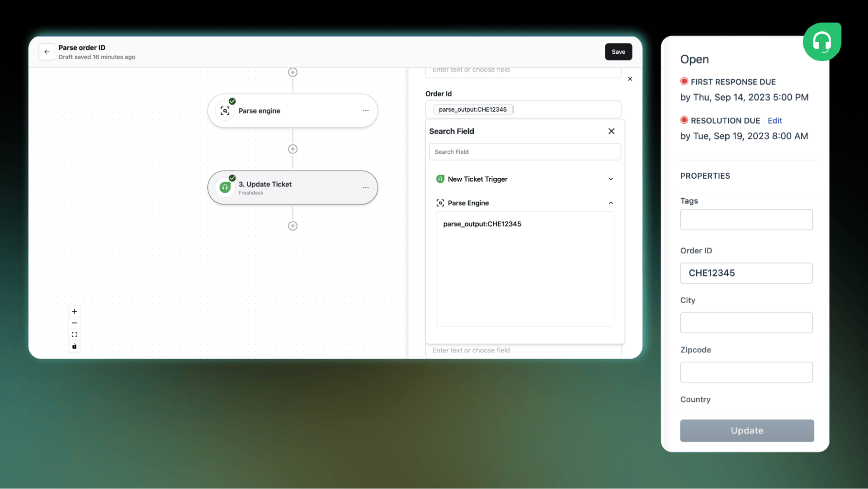Expand the New Ticket Trigger section
The height and width of the screenshot is (489, 868).
click(611, 179)
